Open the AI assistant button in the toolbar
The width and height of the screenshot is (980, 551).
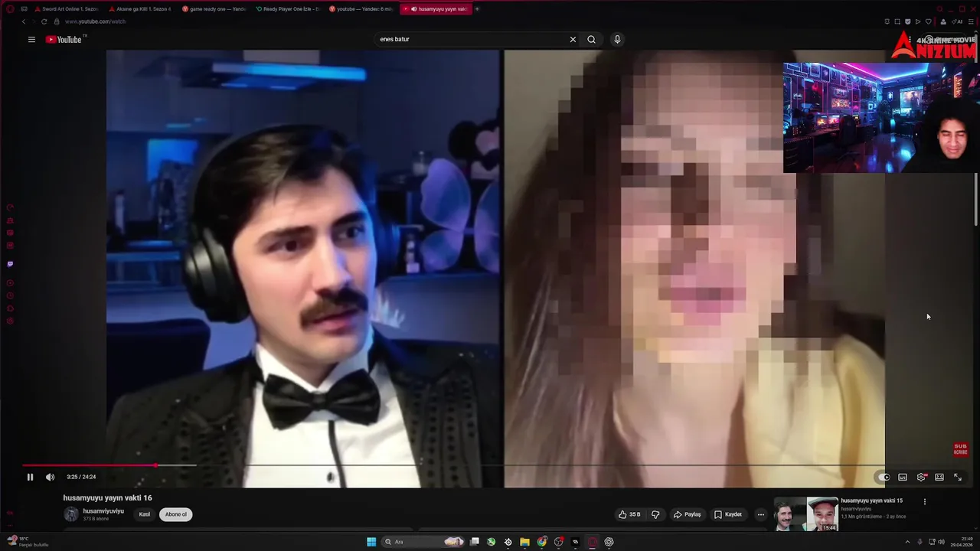pyautogui.click(x=956, y=21)
